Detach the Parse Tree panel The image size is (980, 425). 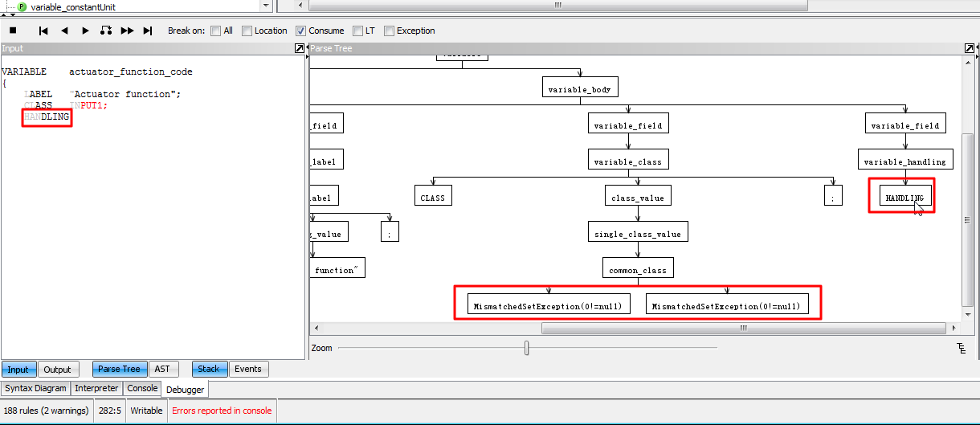coord(970,49)
